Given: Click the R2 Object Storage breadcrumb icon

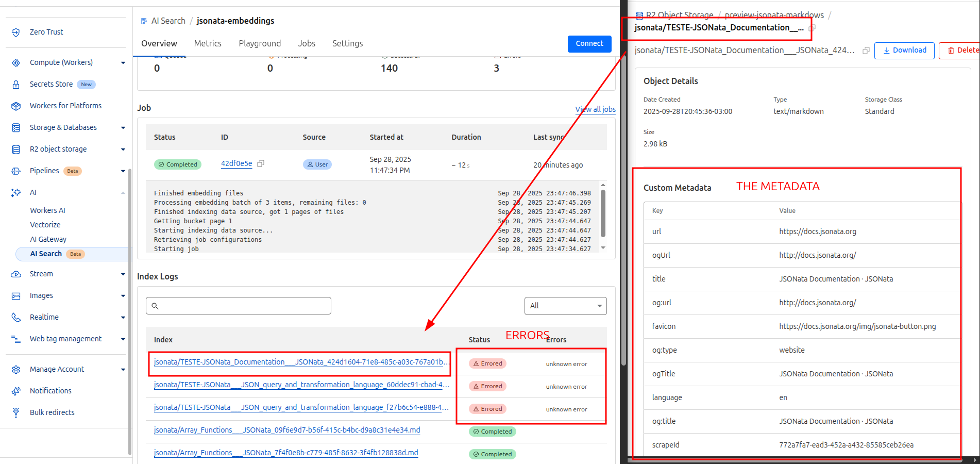Looking at the screenshot, I should pos(639,15).
